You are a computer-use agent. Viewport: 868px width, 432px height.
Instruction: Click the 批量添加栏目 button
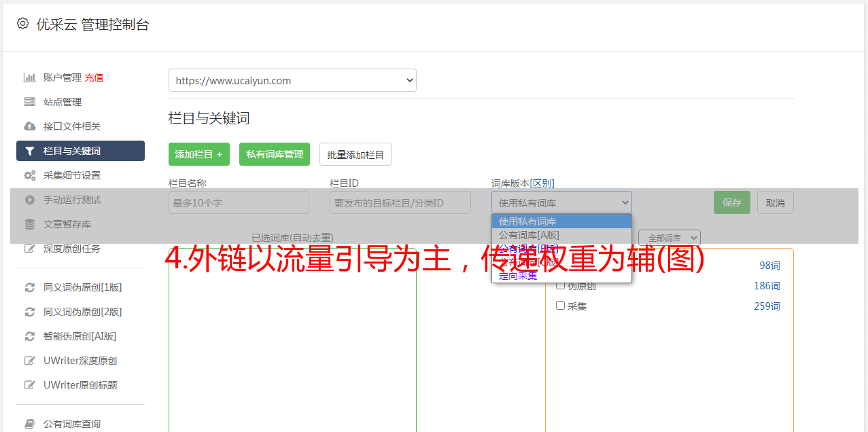355,154
